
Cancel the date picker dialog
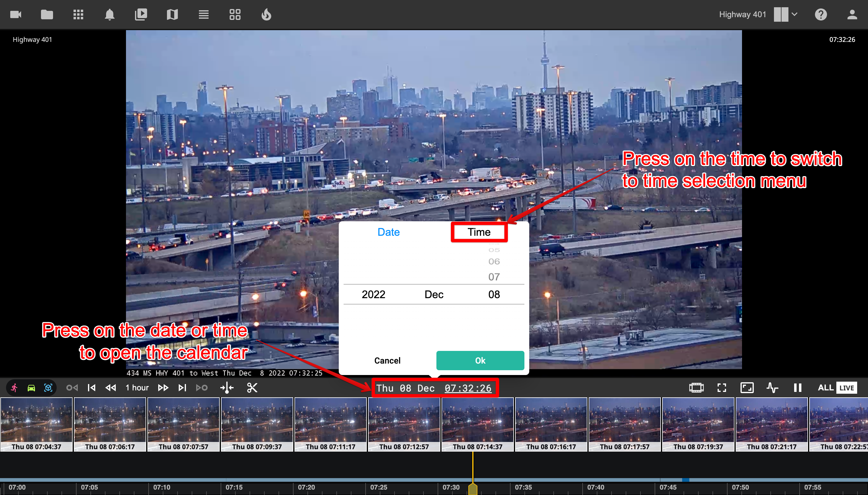tap(388, 360)
